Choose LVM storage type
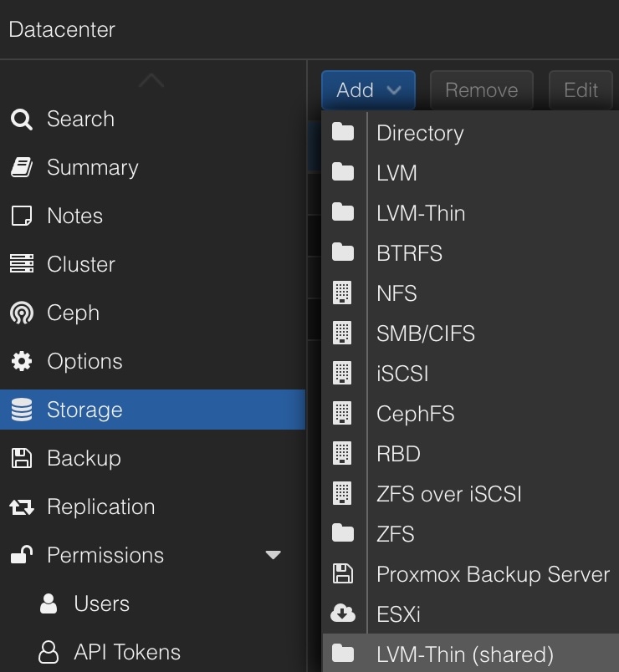The height and width of the screenshot is (672, 619). click(471, 173)
